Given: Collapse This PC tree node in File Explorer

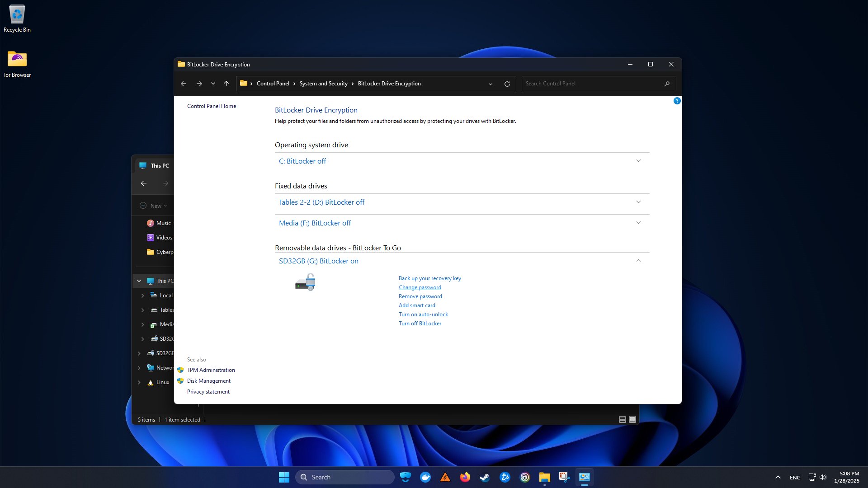Looking at the screenshot, I should [x=139, y=281].
